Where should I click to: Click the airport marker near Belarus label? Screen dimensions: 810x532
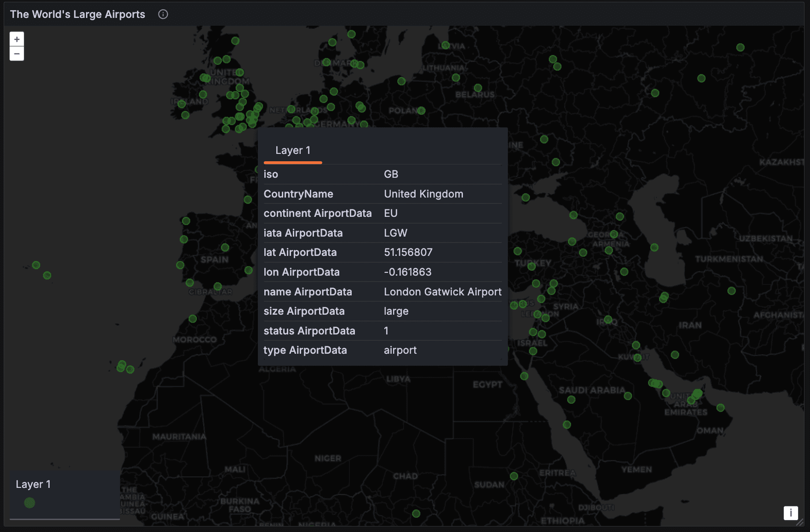click(478, 88)
